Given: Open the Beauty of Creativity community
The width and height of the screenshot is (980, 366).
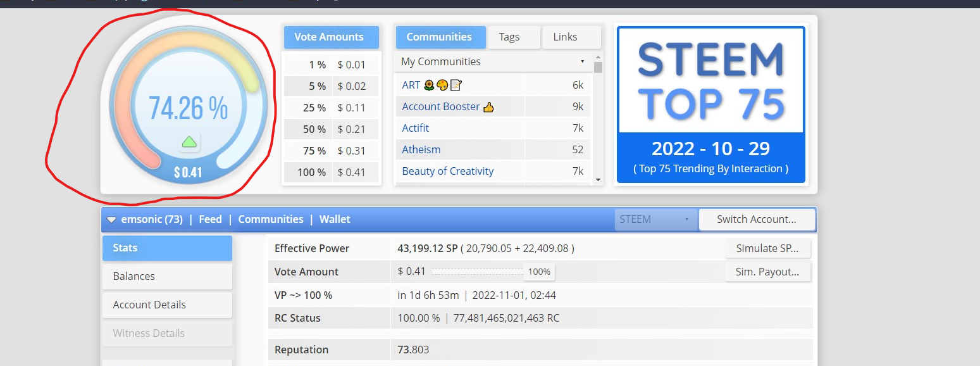Looking at the screenshot, I should pyautogui.click(x=448, y=171).
